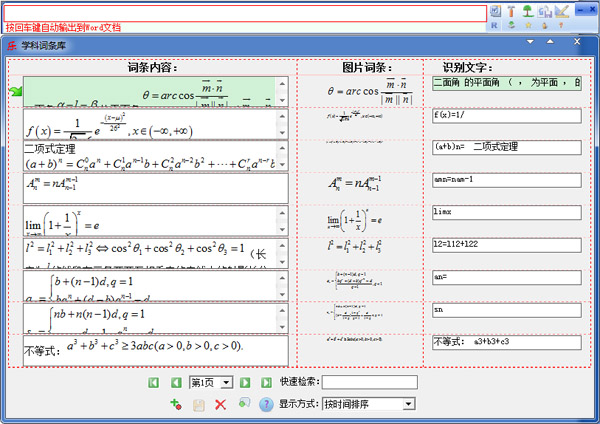Click recognition field containing an=
The width and height of the screenshot is (600, 424).
pos(507,277)
